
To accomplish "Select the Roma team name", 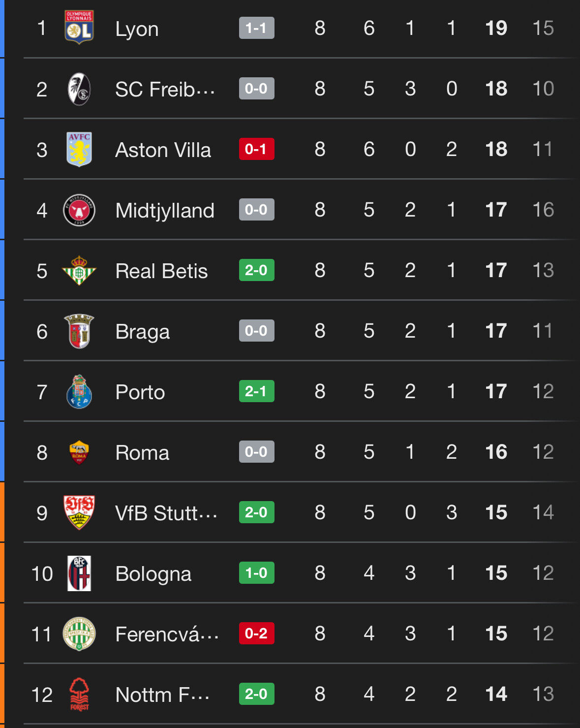I will [142, 453].
